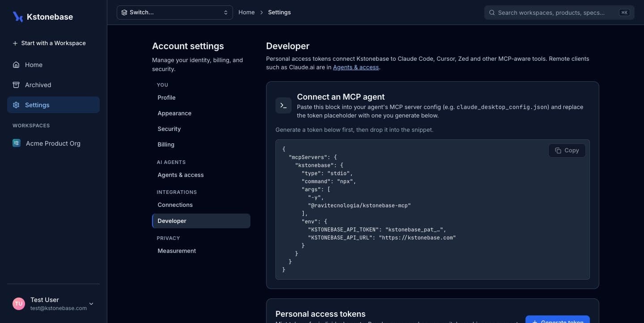Open the Profile settings section

pos(201,97)
